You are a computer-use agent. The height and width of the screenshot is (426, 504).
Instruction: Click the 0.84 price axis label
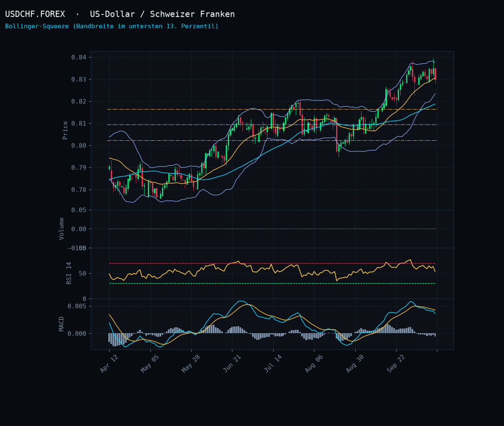point(78,57)
